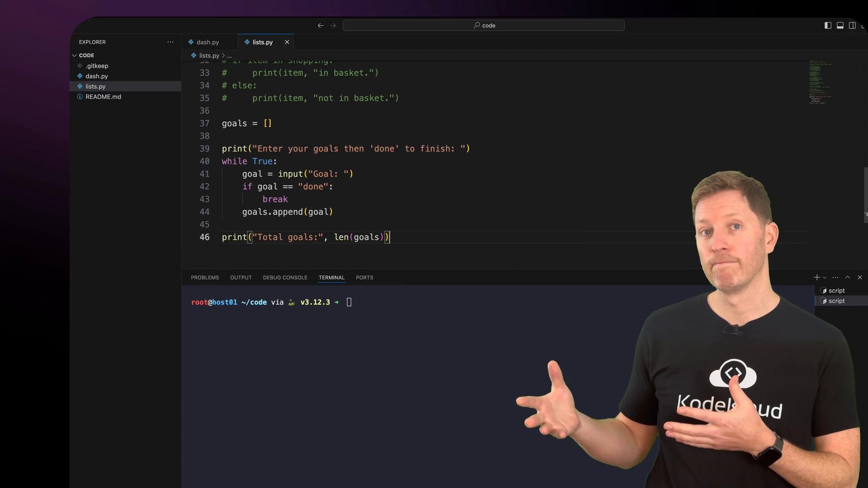Image resolution: width=868 pixels, height=488 pixels.
Task: Toggle secondary side bar layout icon
Action: click(x=852, y=25)
